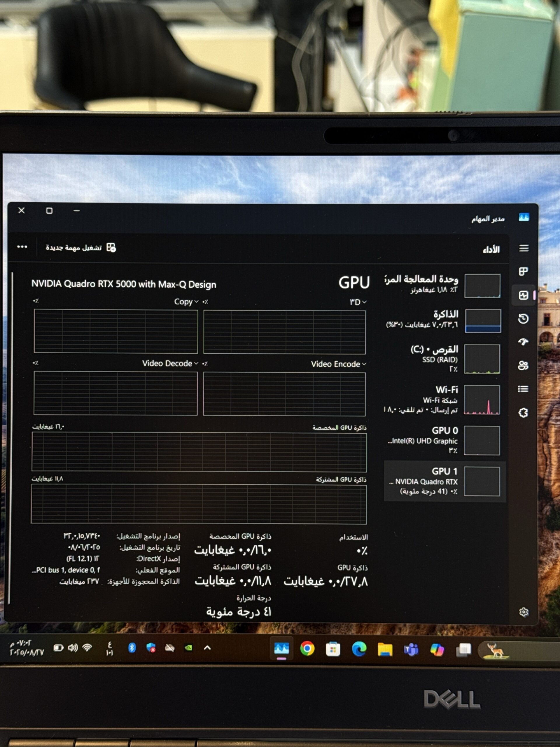The width and height of the screenshot is (560, 747).
Task: Click the volume speaker tray icon
Action: 73,647
